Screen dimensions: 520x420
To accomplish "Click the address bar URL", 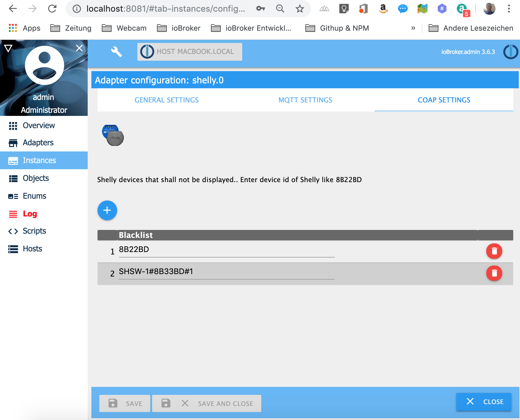I will 166,9.
